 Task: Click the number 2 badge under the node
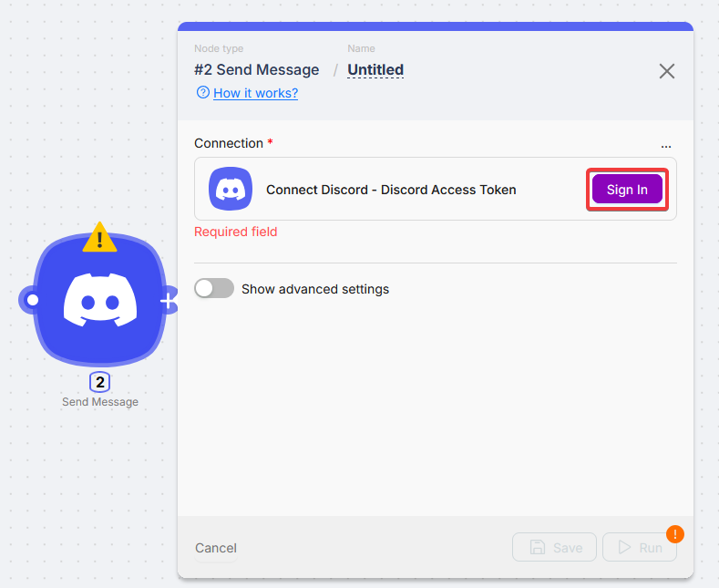tap(100, 383)
